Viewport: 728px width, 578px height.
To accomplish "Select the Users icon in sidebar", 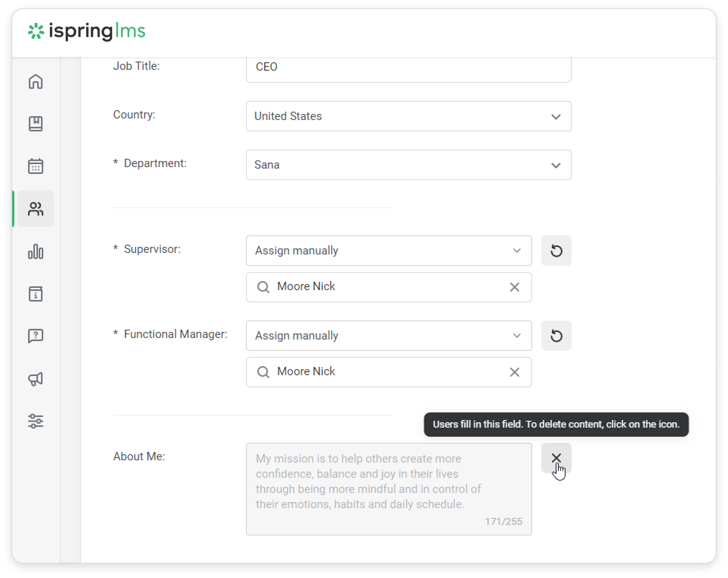I will tap(36, 209).
